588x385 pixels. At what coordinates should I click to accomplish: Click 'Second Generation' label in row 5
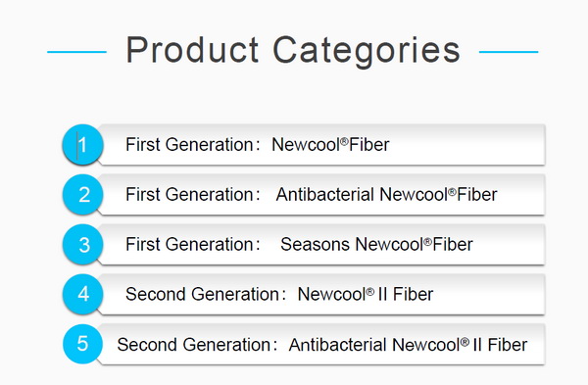pos(194,345)
